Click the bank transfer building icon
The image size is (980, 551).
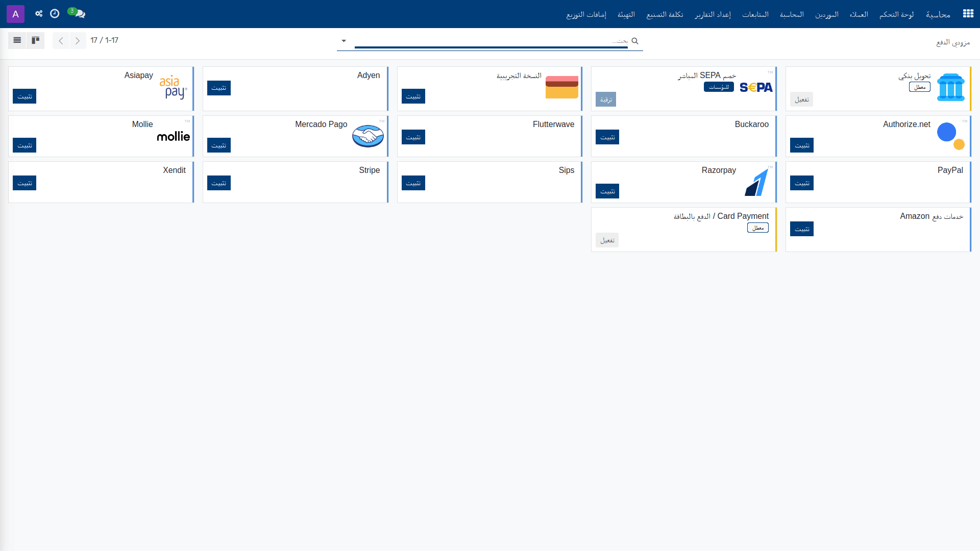(951, 87)
